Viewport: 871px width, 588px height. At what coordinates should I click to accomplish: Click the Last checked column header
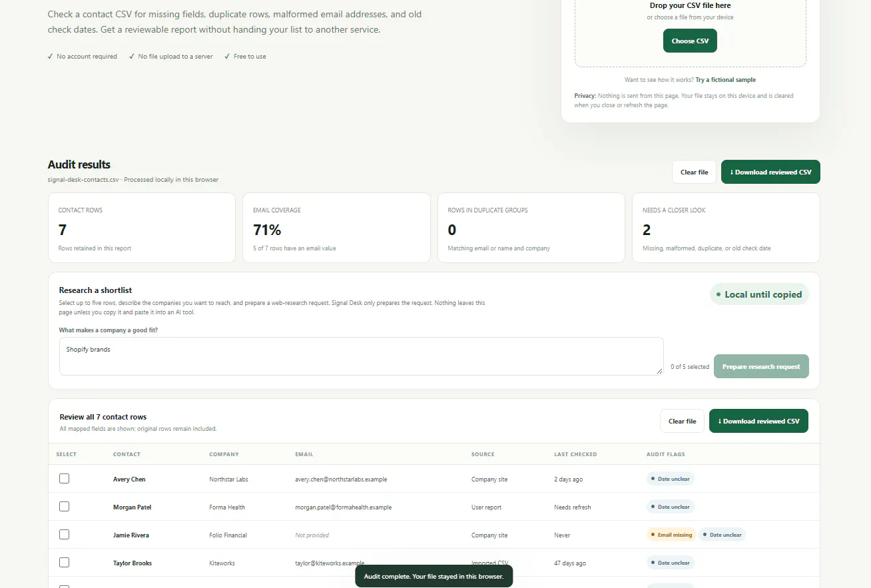point(575,454)
